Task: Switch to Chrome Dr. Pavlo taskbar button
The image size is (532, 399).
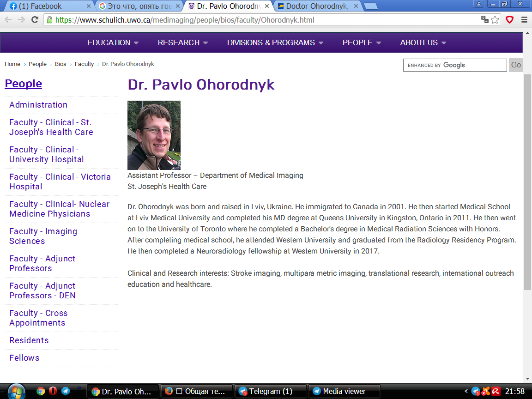Action: pos(123,392)
